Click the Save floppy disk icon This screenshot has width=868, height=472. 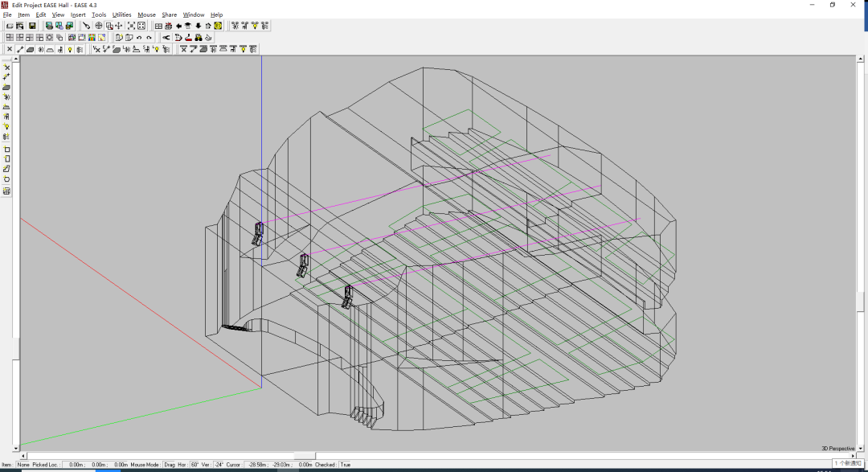[32, 26]
